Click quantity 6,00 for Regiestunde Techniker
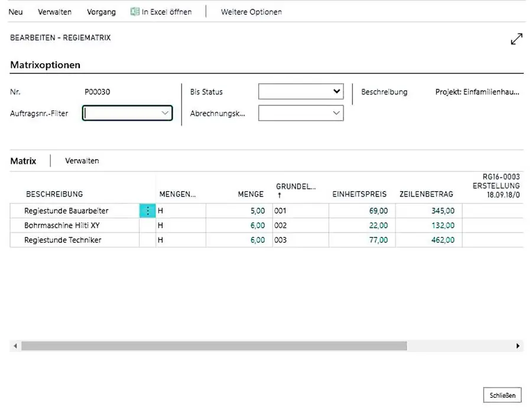Image resolution: width=532 pixels, height=413 pixels. [x=258, y=240]
